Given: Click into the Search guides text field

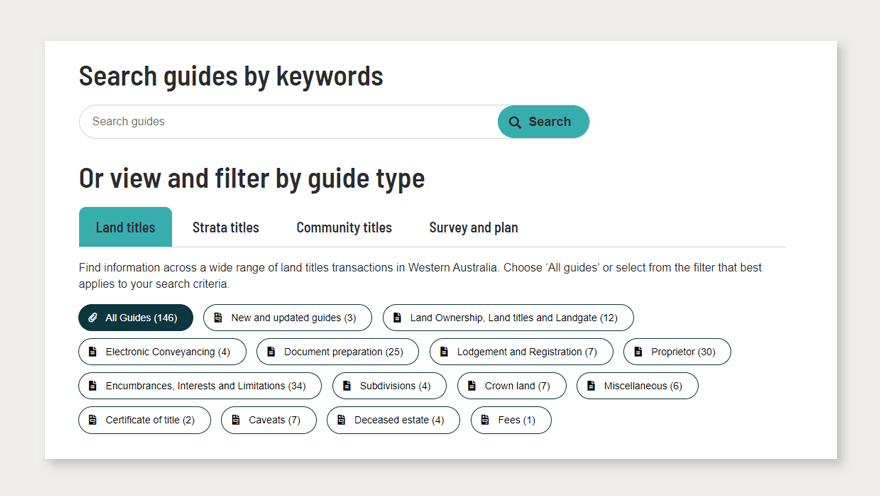Looking at the screenshot, I should pos(288,122).
